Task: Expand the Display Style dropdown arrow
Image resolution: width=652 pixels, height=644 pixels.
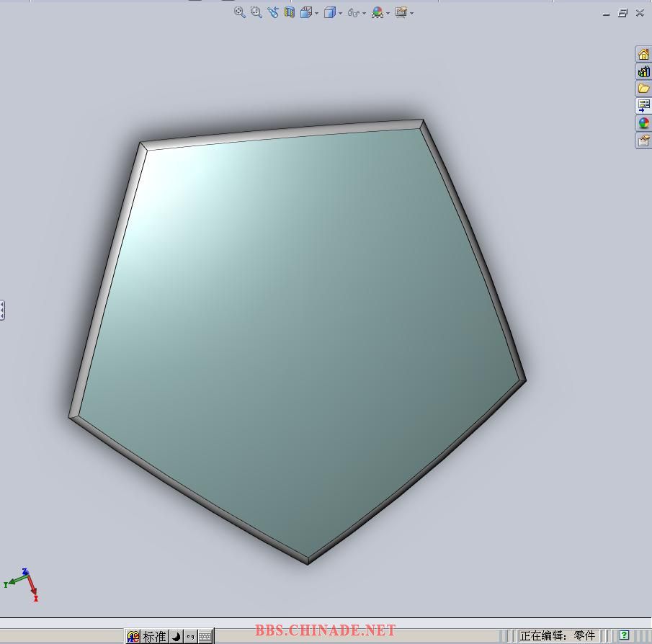Action: [341, 13]
